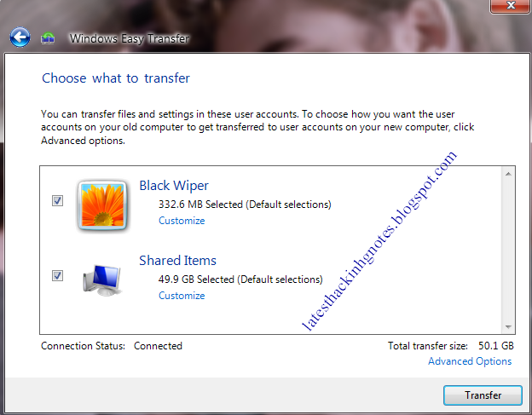The width and height of the screenshot is (532, 415).
Task: Click the list scrollbar down arrow
Action: pyautogui.click(x=508, y=327)
